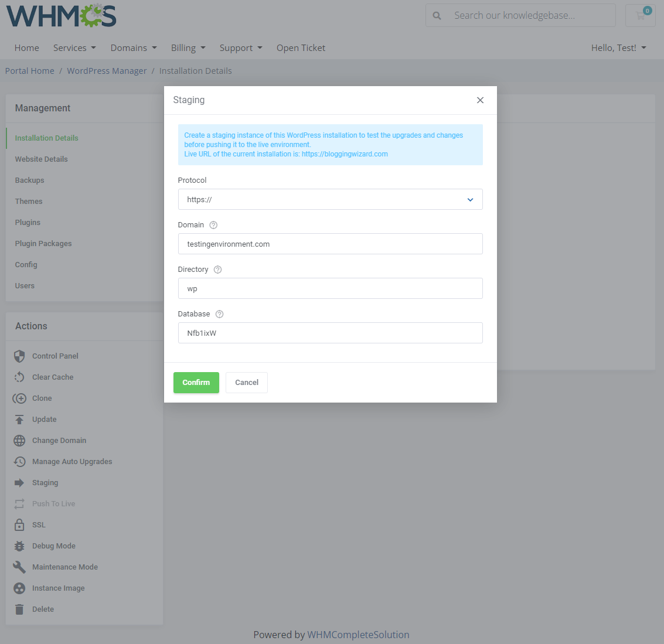Click the Domain input field
Image resolution: width=664 pixels, height=644 pixels.
point(331,244)
